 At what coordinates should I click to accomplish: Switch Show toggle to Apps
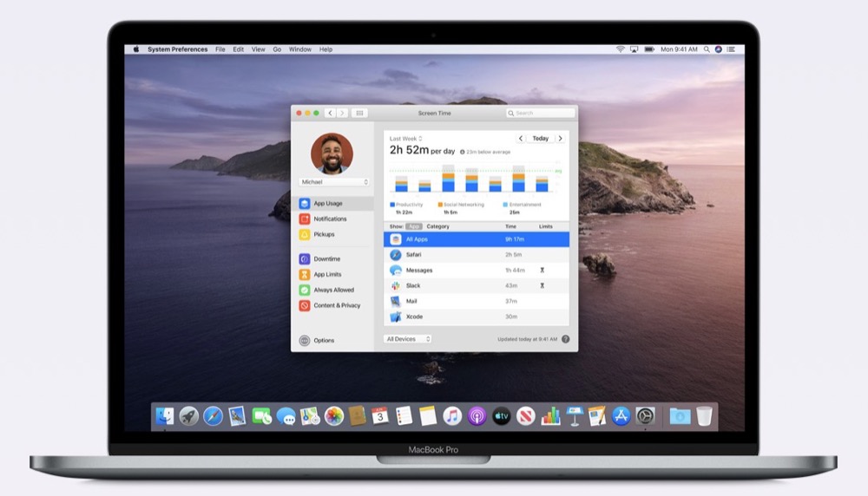coord(413,226)
